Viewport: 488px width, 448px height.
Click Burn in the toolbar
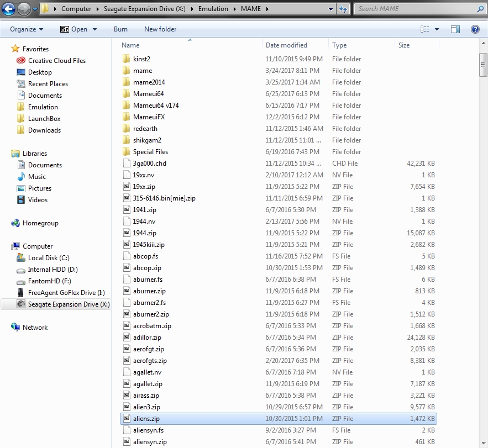tap(120, 29)
